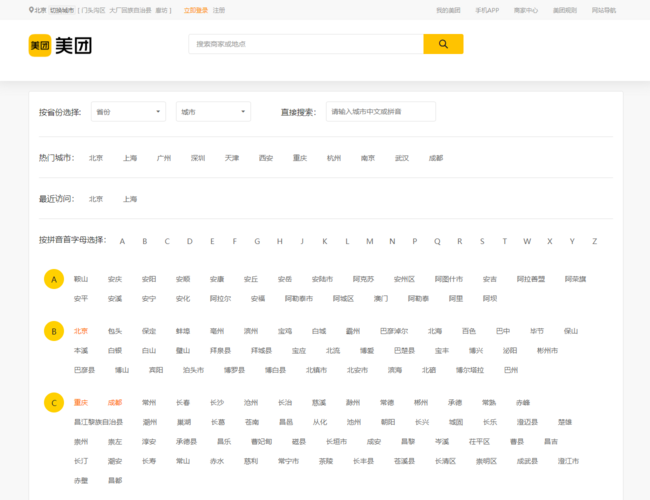
Task: Click the yellow letter B section badge
Action: point(54,331)
